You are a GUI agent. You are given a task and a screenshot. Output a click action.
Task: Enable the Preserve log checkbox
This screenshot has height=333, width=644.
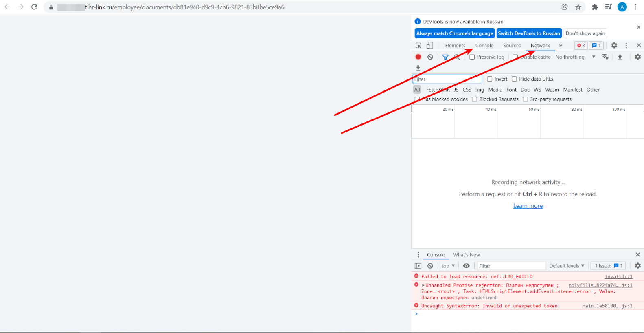pyautogui.click(x=472, y=57)
